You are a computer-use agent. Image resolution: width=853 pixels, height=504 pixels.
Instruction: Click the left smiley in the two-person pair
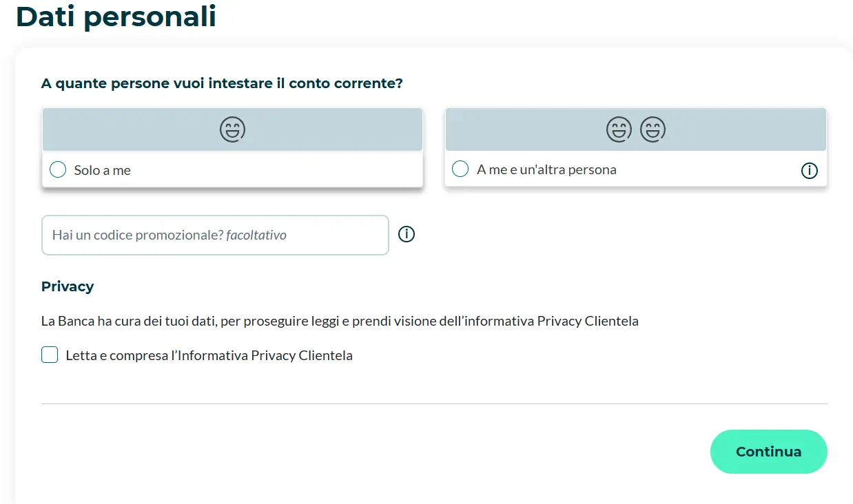[x=619, y=129]
